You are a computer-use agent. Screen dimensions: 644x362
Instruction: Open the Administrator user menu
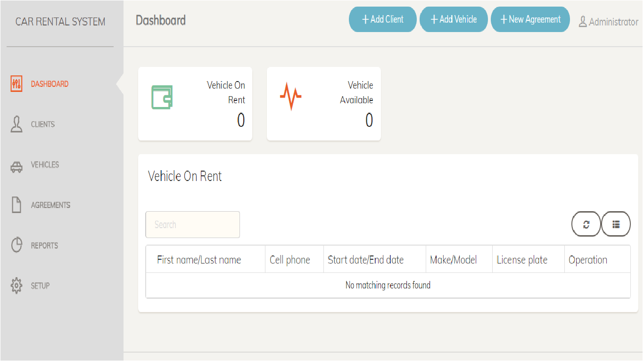(x=608, y=22)
